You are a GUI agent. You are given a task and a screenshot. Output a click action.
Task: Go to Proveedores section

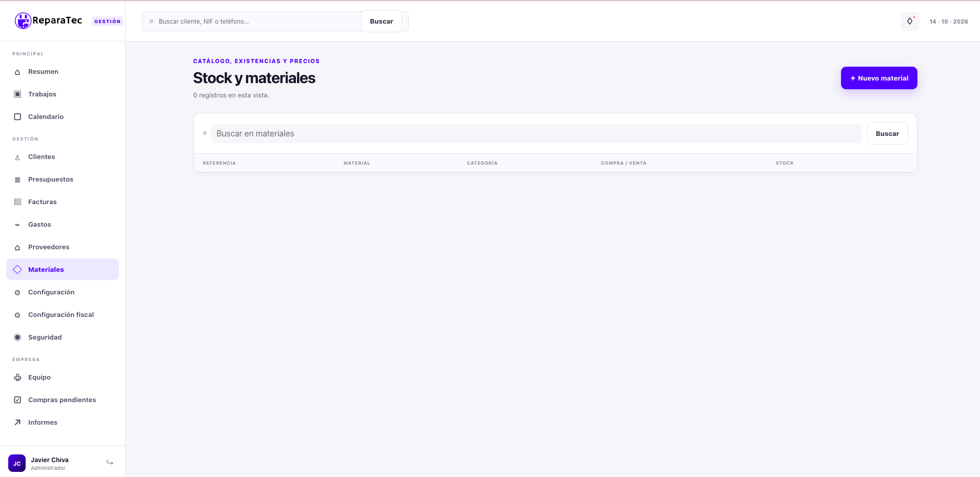click(x=63, y=247)
